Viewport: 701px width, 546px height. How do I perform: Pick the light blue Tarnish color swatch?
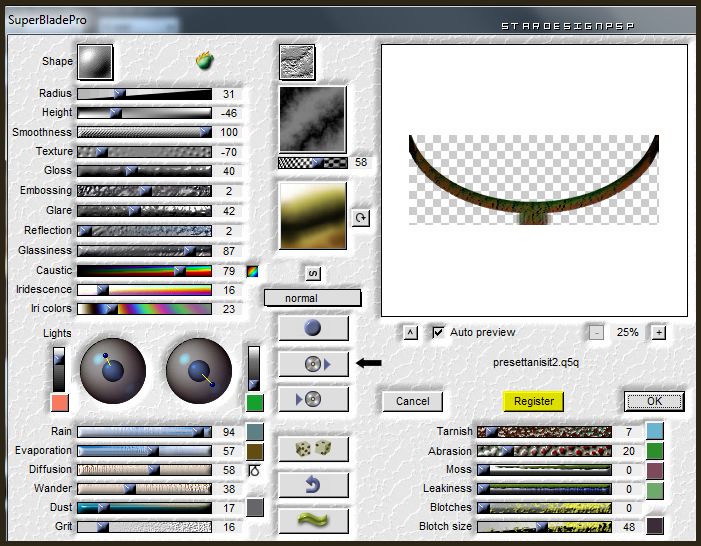pyautogui.click(x=655, y=431)
